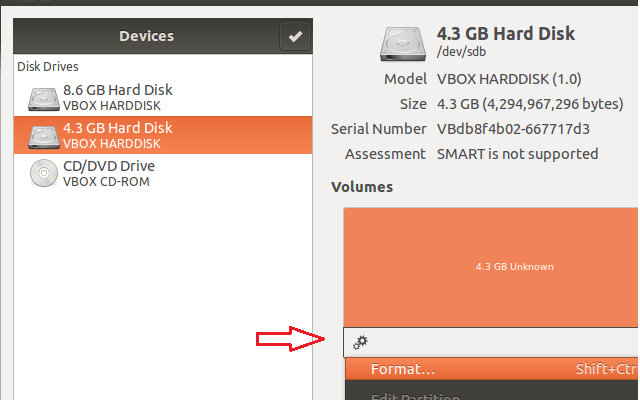Click the Disk Drives category label

[x=48, y=67]
